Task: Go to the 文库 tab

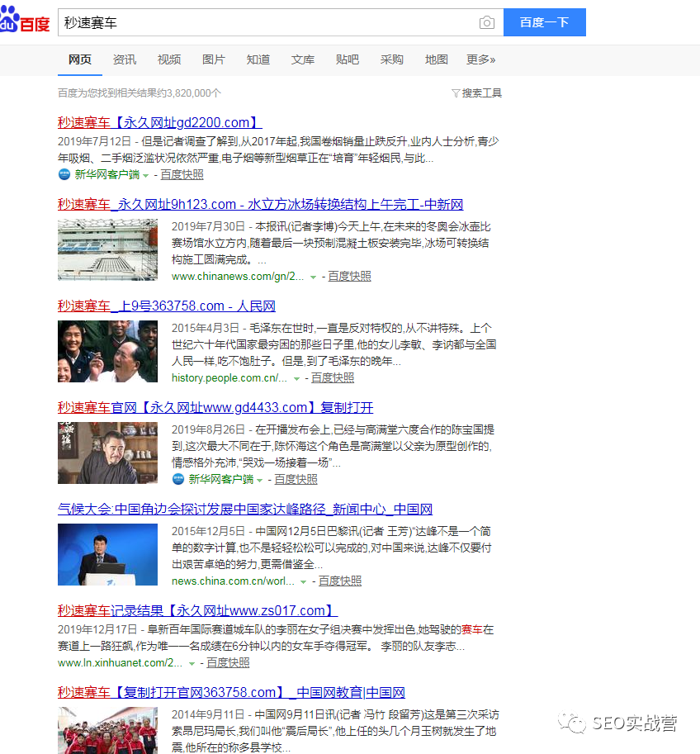Action: [x=303, y=59]
